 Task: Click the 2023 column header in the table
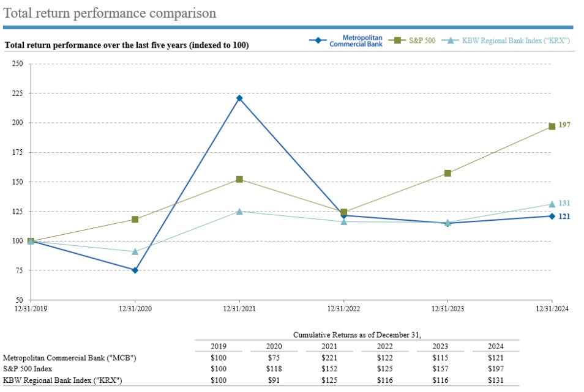coord(440,346)
